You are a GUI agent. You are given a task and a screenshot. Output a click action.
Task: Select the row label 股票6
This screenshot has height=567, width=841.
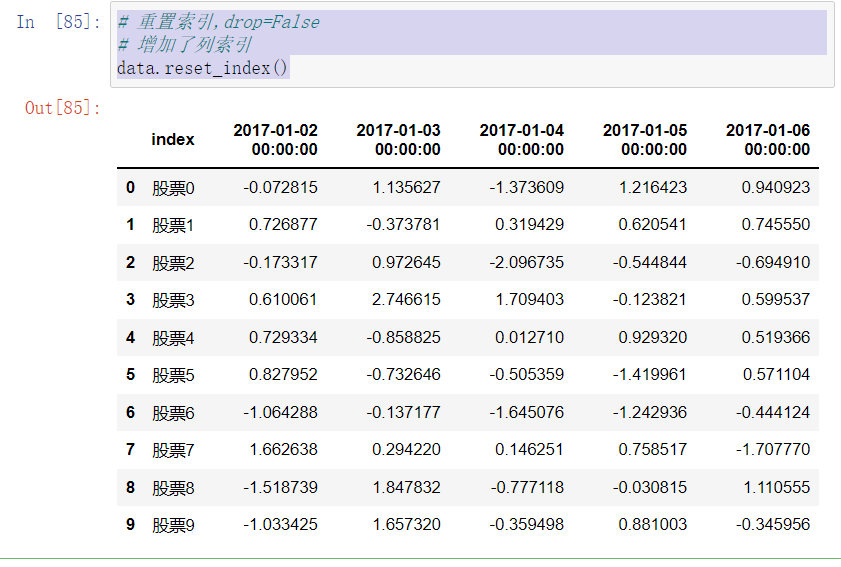[173, 413]
